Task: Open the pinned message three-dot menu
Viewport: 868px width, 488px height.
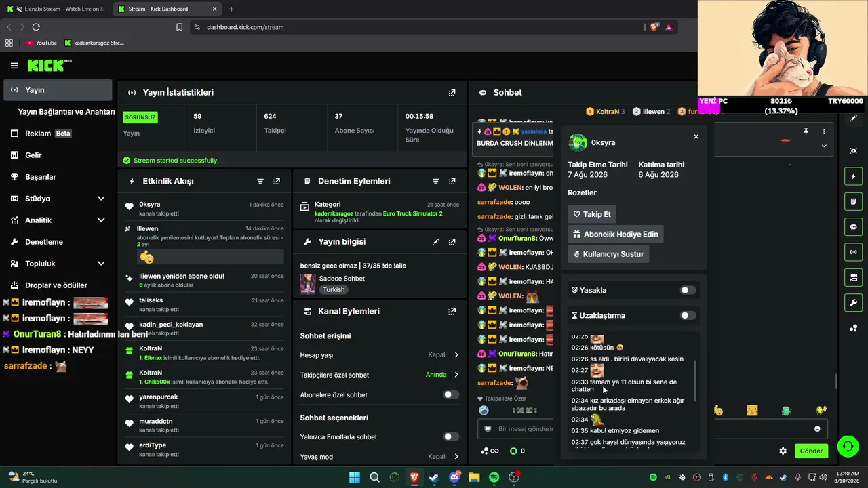Action: [x=824, y=131]
